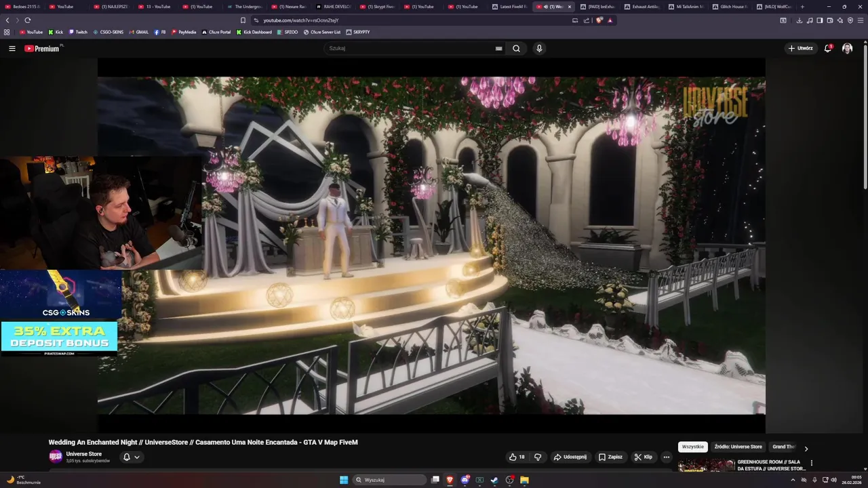Open the account avatar menu

pyautogui.click(x=847, y=48)
